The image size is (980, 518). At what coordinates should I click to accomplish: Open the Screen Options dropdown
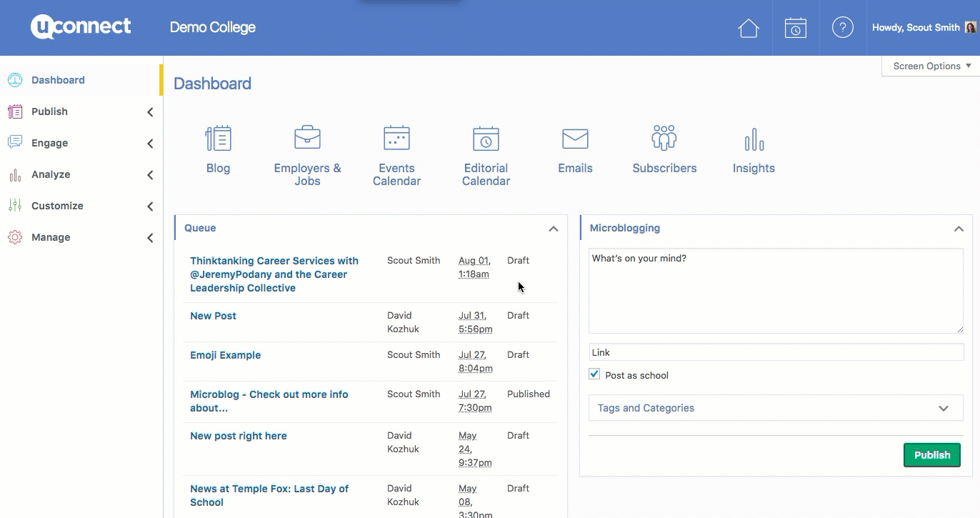point(931,66)
